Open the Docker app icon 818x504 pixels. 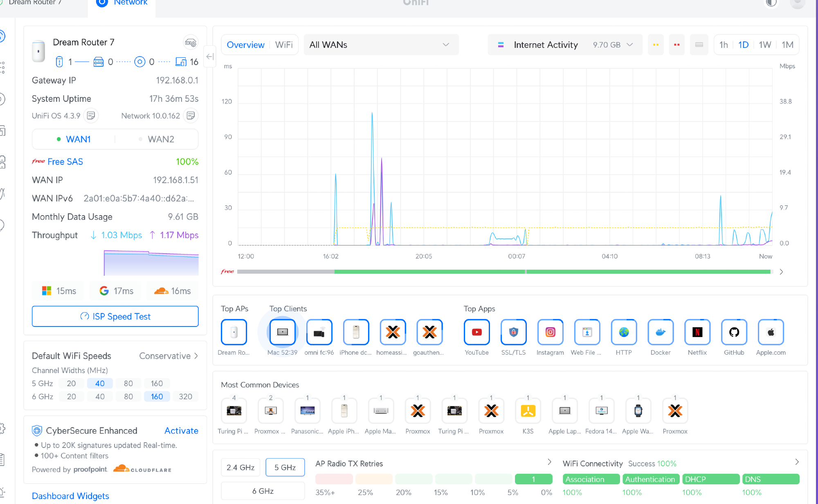pos(660,332)
